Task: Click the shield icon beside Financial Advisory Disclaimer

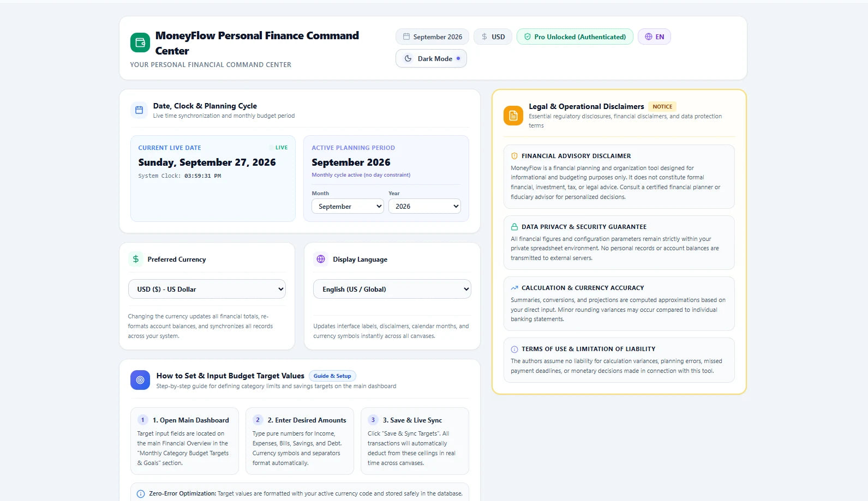Action: coord(514,156)
